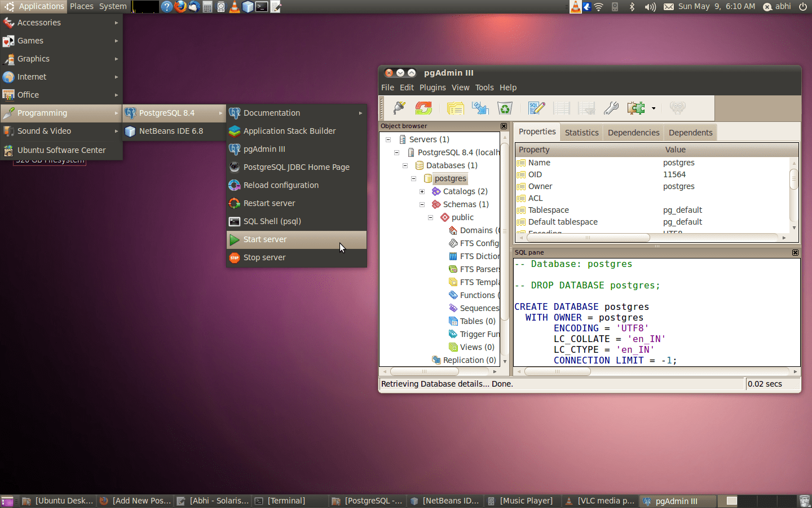Click the Plugins puzzle-piece icon
This screenshot has height=508, width=812.
[x=636, y=108]
